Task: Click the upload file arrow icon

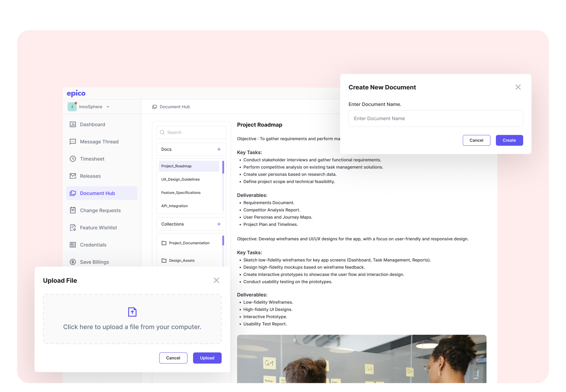Action: (x=132, y=312)
